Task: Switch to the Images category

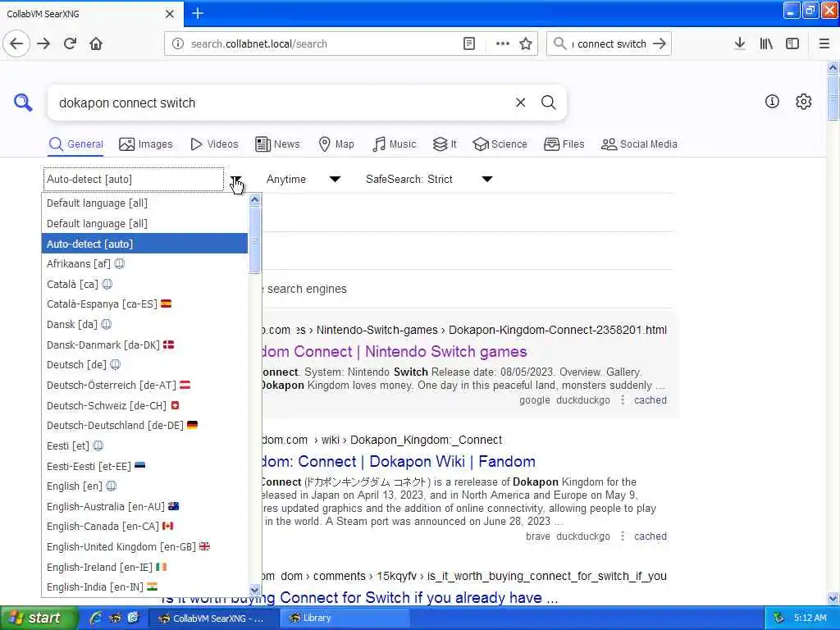Action: coord(146,144)
